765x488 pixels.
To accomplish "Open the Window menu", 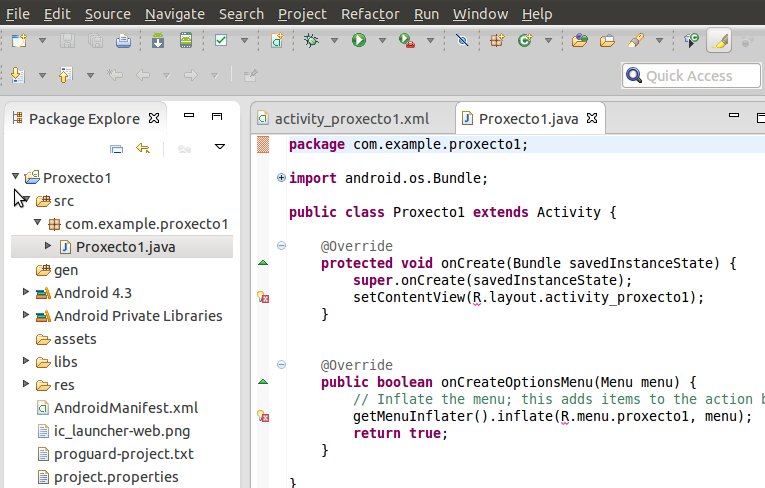I will tap(480, 14).
